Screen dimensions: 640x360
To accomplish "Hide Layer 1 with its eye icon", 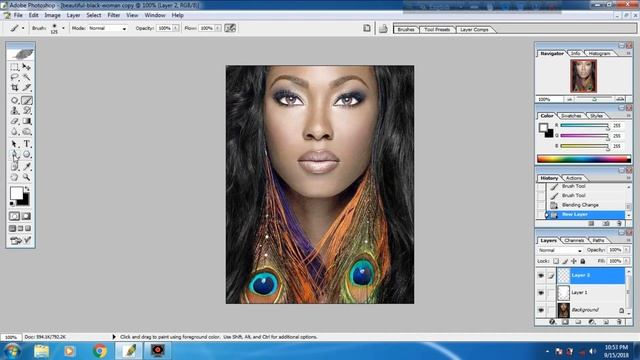I will (x=541, y=293).
